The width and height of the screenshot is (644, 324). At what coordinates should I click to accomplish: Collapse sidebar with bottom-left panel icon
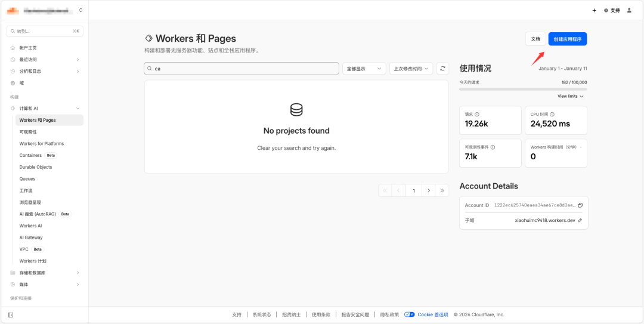11,315
